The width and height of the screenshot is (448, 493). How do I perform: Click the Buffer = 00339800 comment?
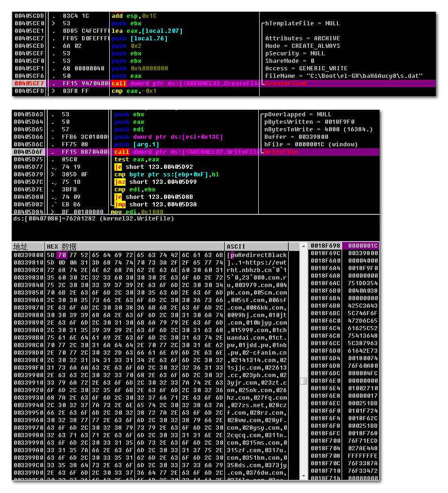click(296, 137)
